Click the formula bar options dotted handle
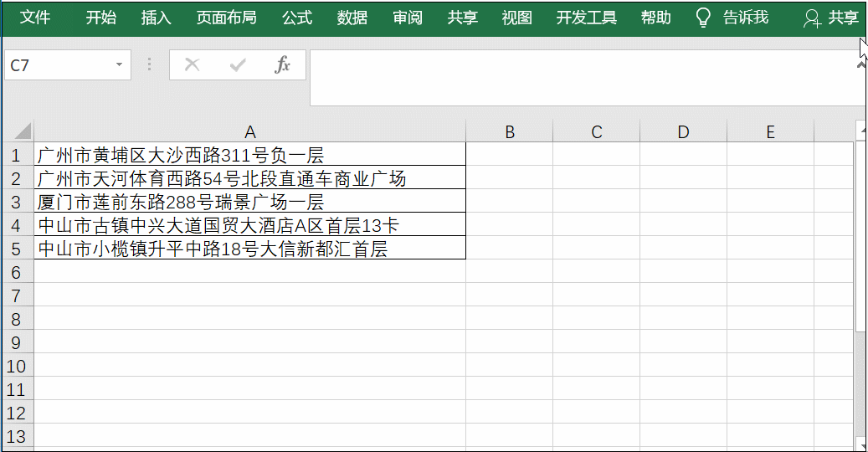 coord(150,64)
